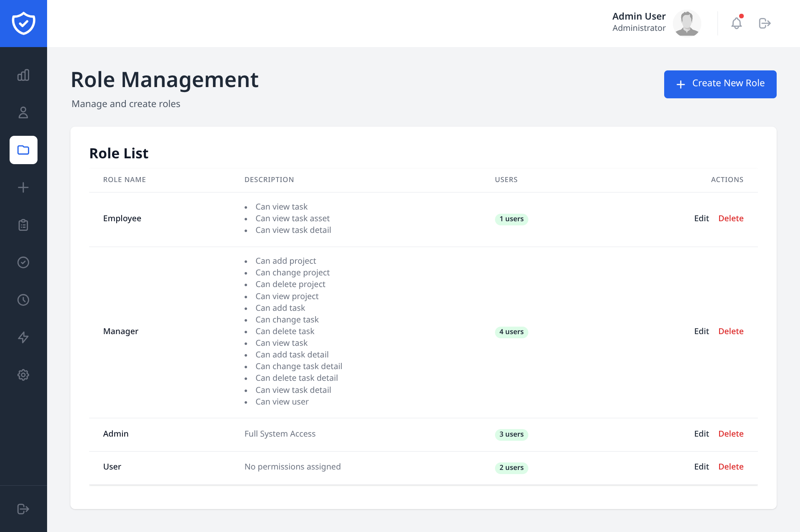Edit the Admin role

(702, 433)
